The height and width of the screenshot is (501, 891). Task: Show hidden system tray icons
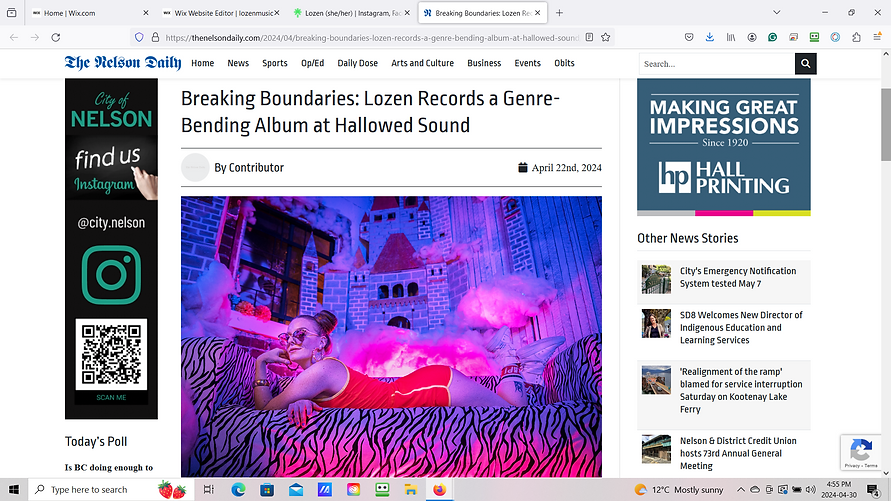click(x=741, y=490)
